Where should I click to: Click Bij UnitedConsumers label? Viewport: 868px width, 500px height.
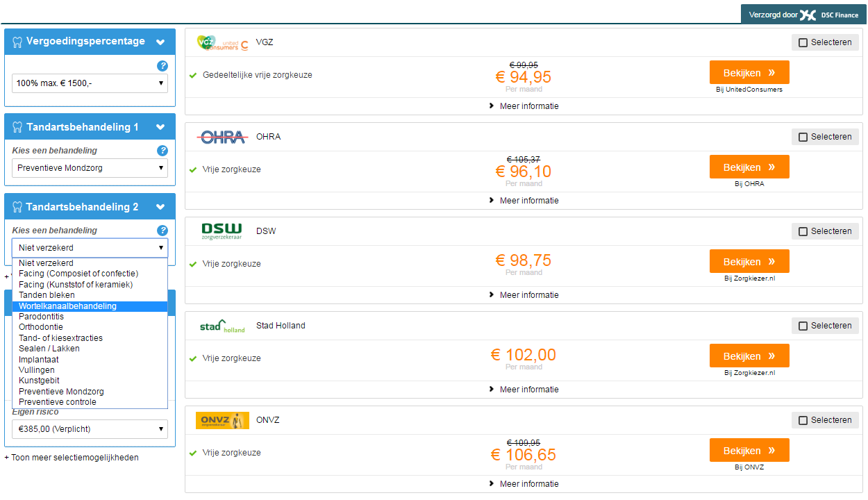click(x=749, y=90)
